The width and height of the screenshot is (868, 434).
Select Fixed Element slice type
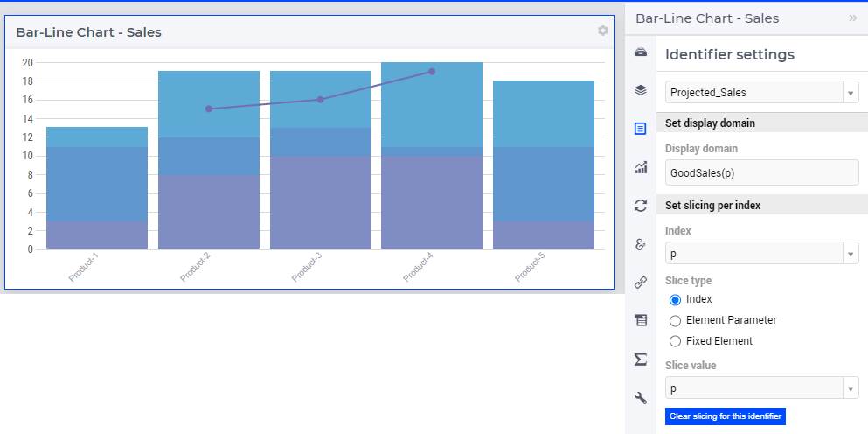pos(675,341)
